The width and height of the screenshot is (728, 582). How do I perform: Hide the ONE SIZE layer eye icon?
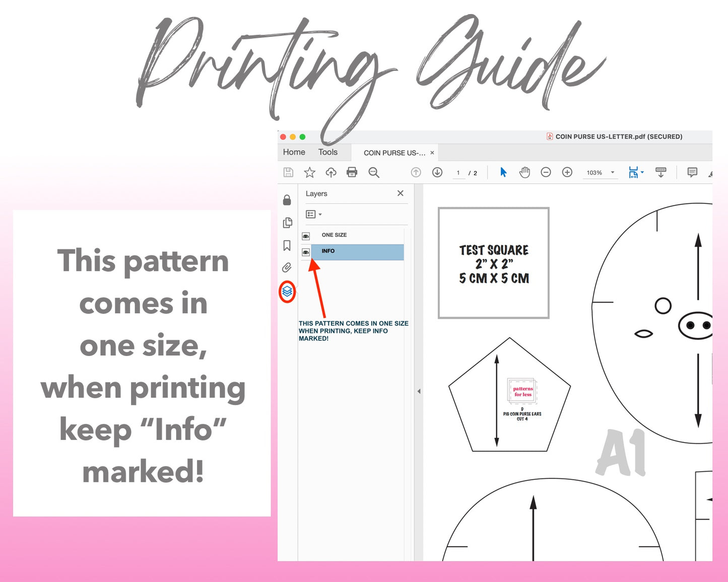coord(306,236)
